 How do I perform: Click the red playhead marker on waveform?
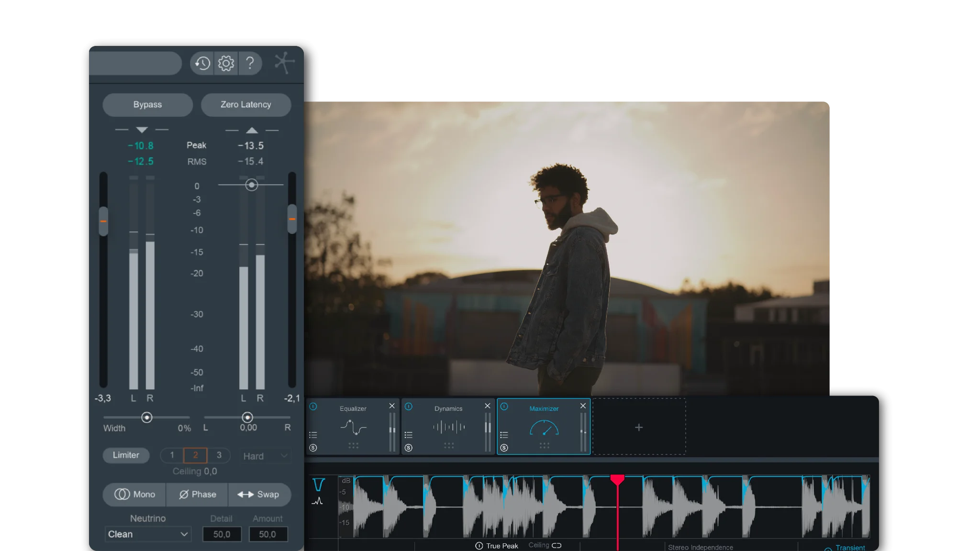tap(617, 480)
